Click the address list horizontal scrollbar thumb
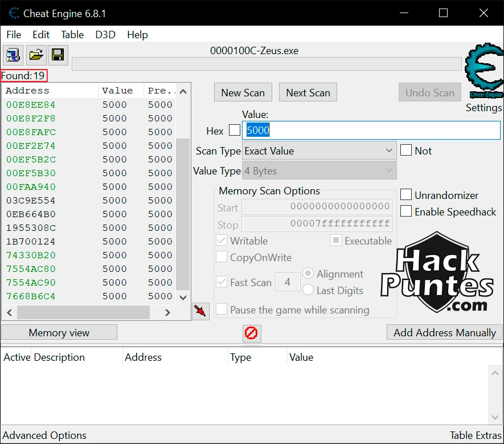 click(x=83, y=312)
